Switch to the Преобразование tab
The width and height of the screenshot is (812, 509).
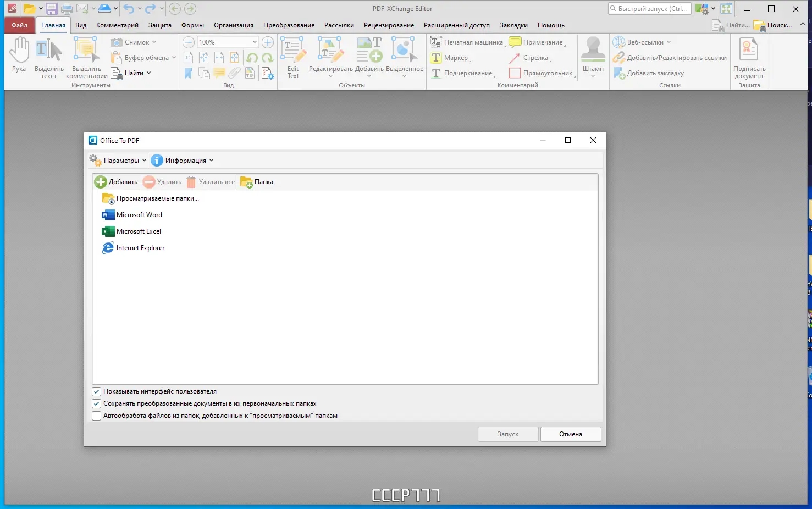289,25
